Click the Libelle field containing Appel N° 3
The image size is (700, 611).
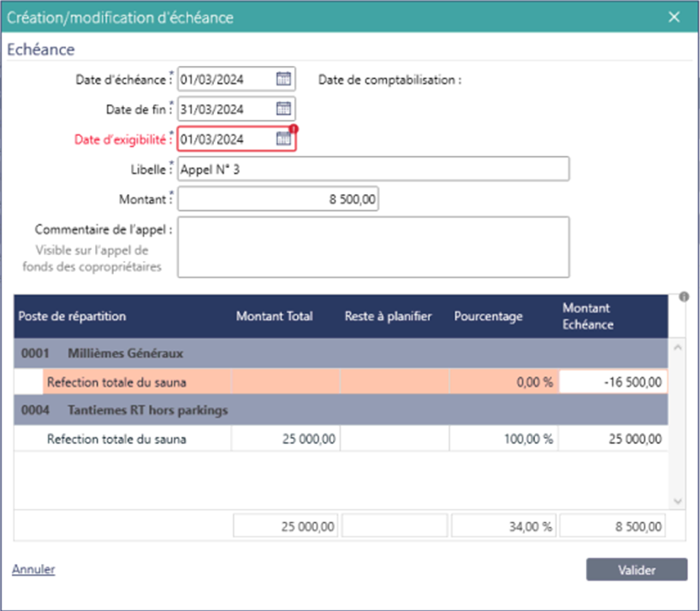[x=373, y=169]
